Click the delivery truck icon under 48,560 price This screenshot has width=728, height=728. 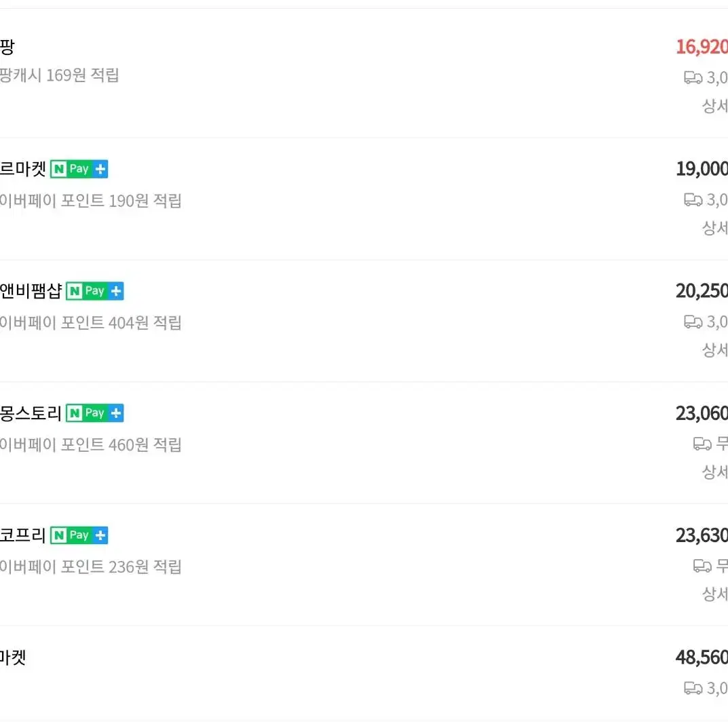pos(693,688)
